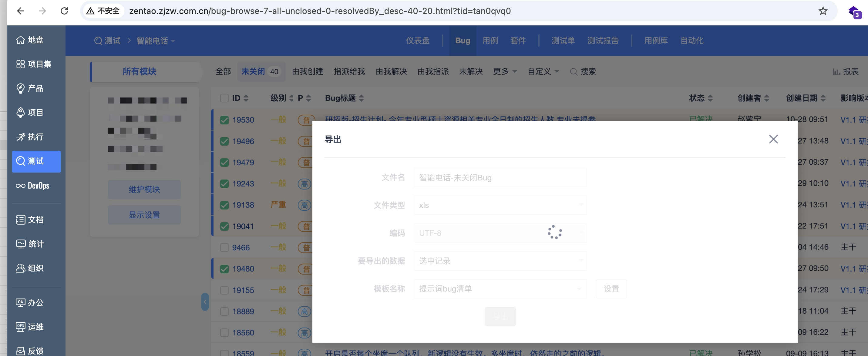Click the 维护模块 button
The height and width of the screenshot is (356, 868).
click(x=144, y=190)
